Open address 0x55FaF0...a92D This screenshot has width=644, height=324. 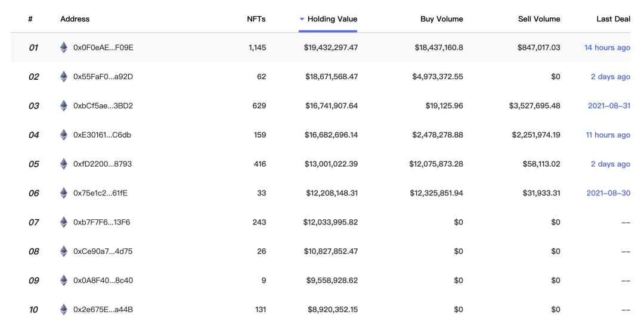103,77
